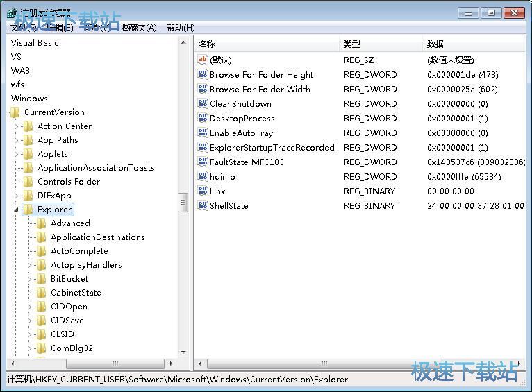Click the CLSID folder icon
Viewport: 532px width, 392px height.
point(42,334)
